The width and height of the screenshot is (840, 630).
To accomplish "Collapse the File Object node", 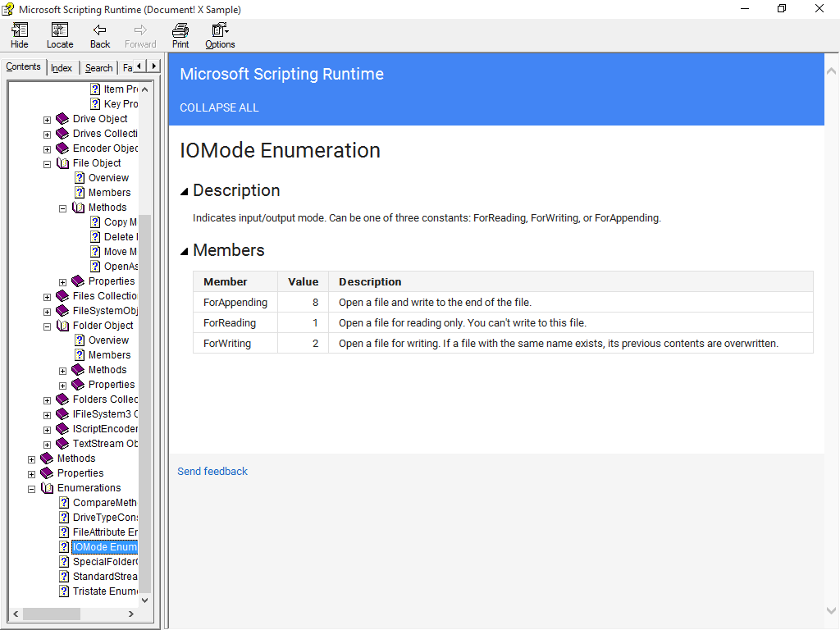I will coord(47,164).
